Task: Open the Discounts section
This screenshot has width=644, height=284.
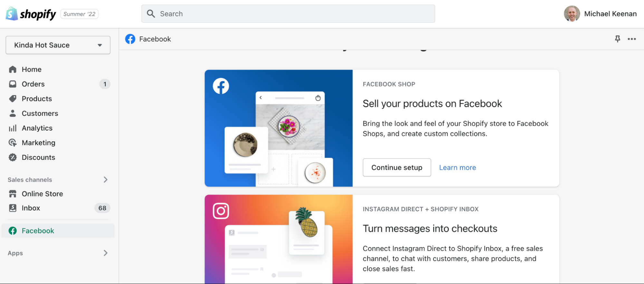Action: point(38,157)
